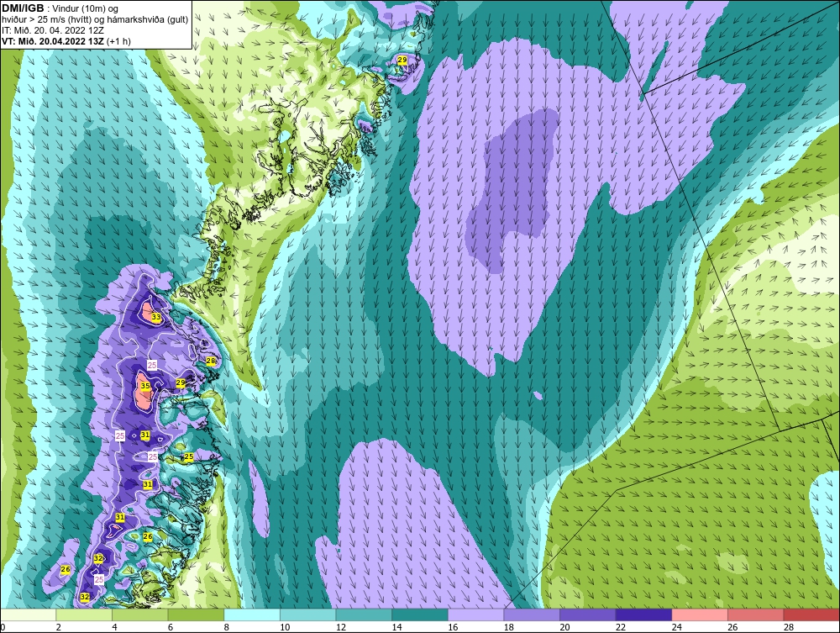Select the 26–28 m/s salmon red swatch
Viewport: 840px width, 633px height.
coord(755,615)
